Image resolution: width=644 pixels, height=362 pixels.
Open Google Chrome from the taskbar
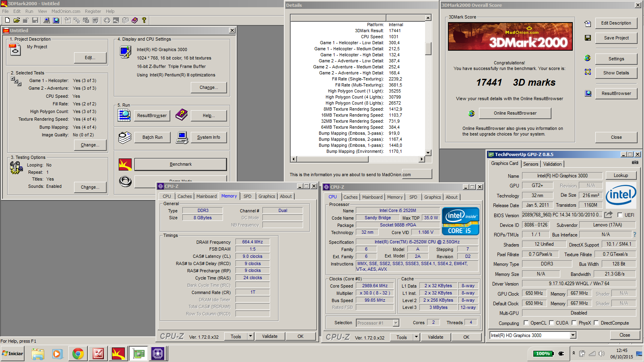click(x=78, y=354)
